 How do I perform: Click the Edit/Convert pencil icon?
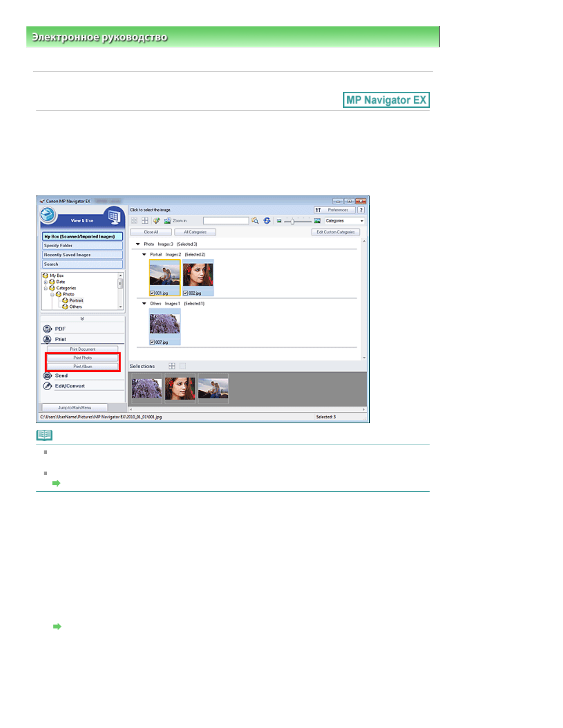pos(47,386)
